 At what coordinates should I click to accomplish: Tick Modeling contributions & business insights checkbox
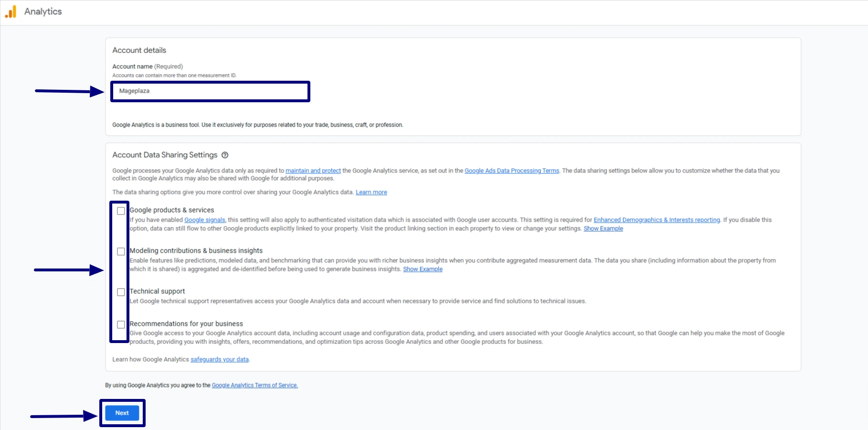(x=121, y=251)
